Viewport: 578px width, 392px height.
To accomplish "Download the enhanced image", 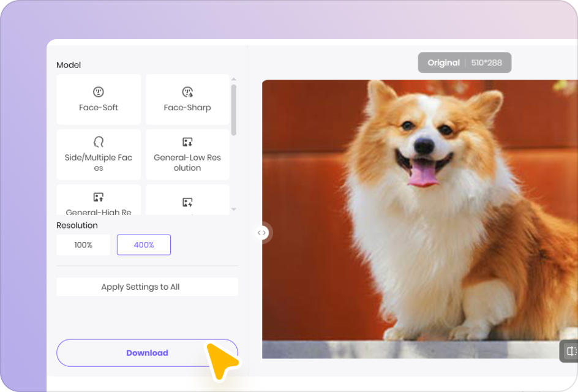I will coord(147,353).
